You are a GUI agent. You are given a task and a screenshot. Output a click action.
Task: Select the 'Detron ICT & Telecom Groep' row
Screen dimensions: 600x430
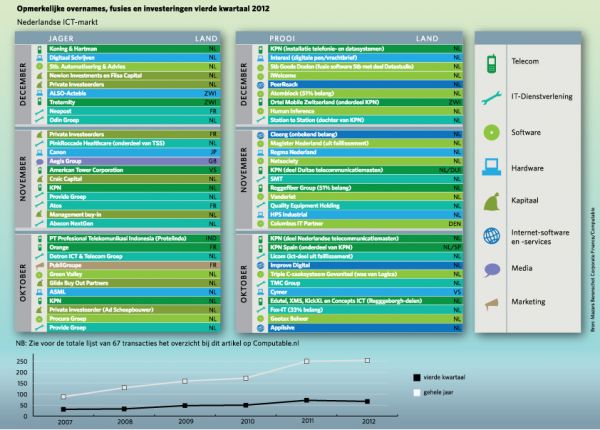click(x=134, y=256)
